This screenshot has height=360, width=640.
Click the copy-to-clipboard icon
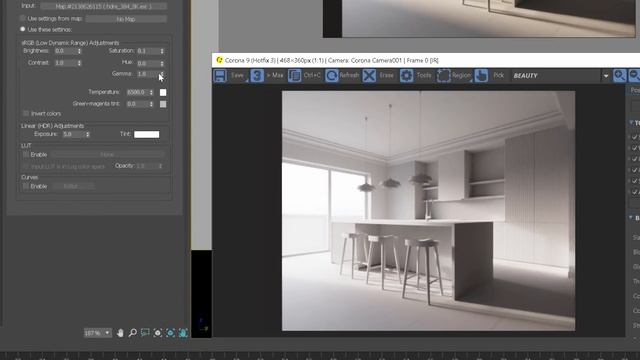(294, 76)
